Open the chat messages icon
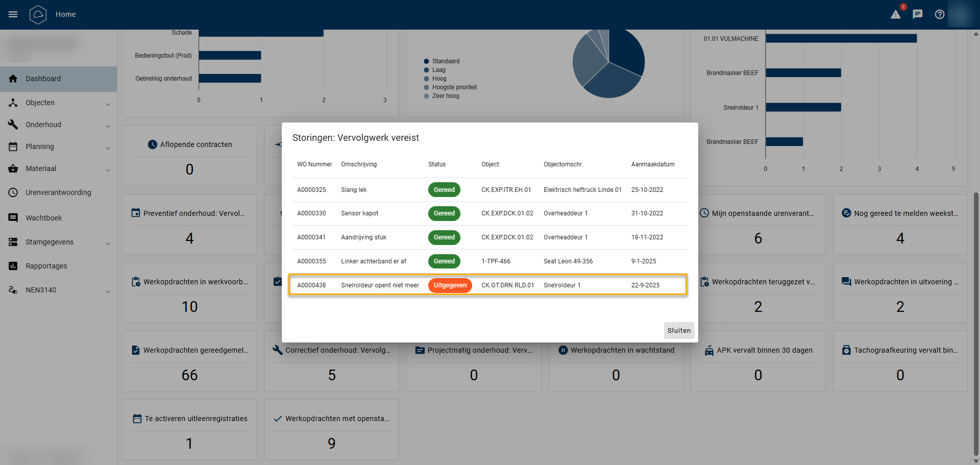980x465 pixels. pyautogui.click(x=918, y=14)
